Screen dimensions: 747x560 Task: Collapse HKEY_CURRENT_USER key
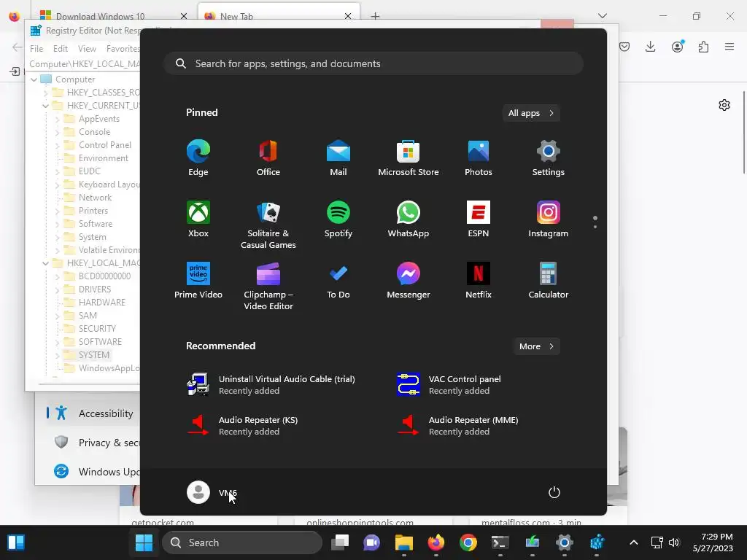coord(46,106)
